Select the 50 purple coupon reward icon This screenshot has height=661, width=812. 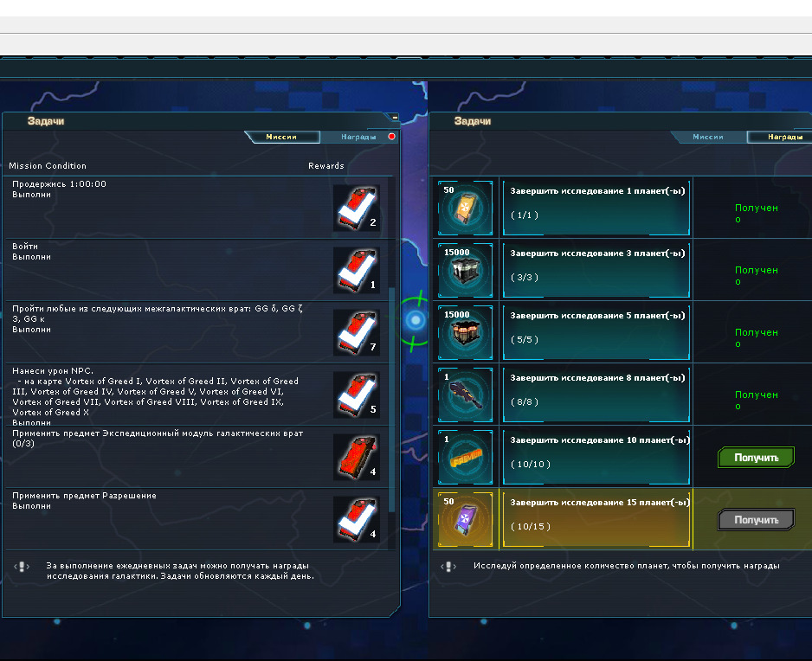coord(465,519)
